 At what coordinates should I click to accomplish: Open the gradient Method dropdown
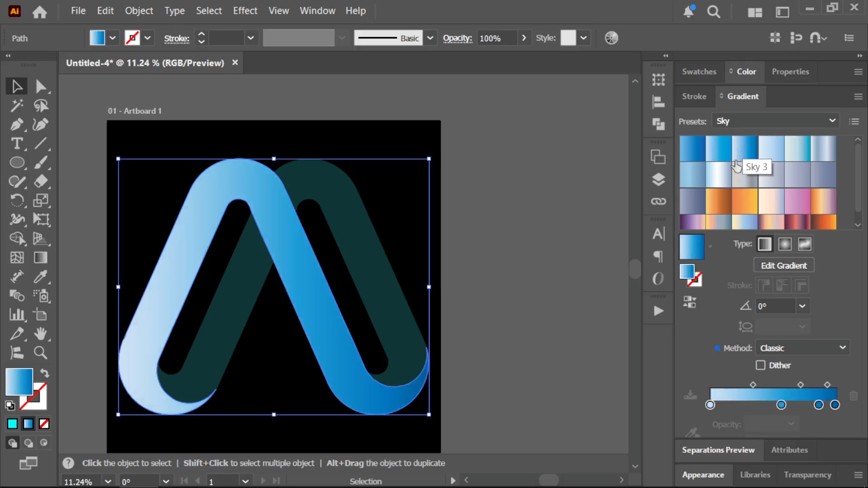[802, 348]
